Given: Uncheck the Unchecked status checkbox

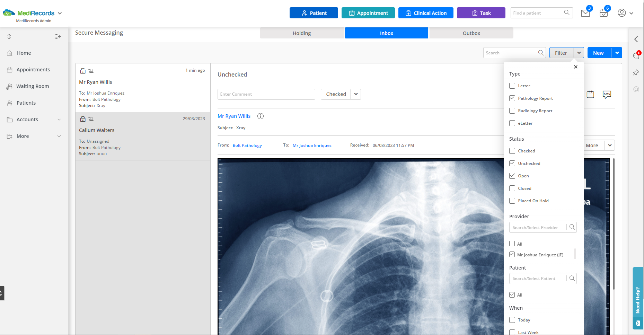Looking at the screenshot, I should (x=512, y=163).
